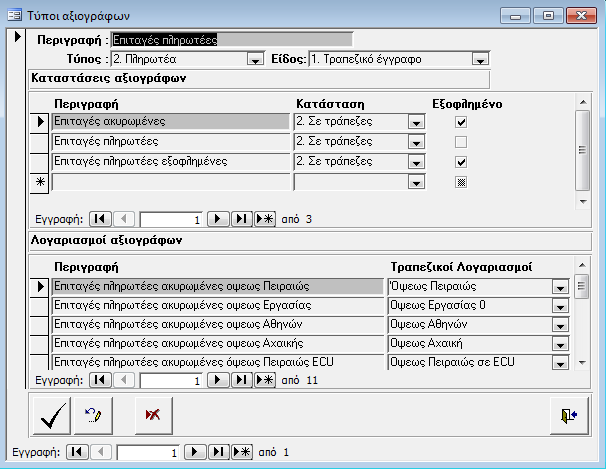Image resolution: width=606 pixels, height=469 pixels.
Task: Open bank account dropdown for Όψεως Αθηνών
Action: 559,325
